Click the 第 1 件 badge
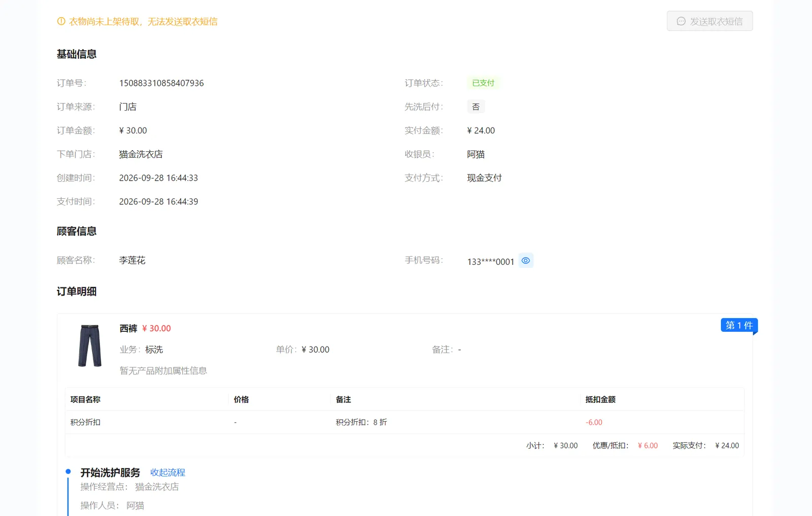 pos(739,325)
